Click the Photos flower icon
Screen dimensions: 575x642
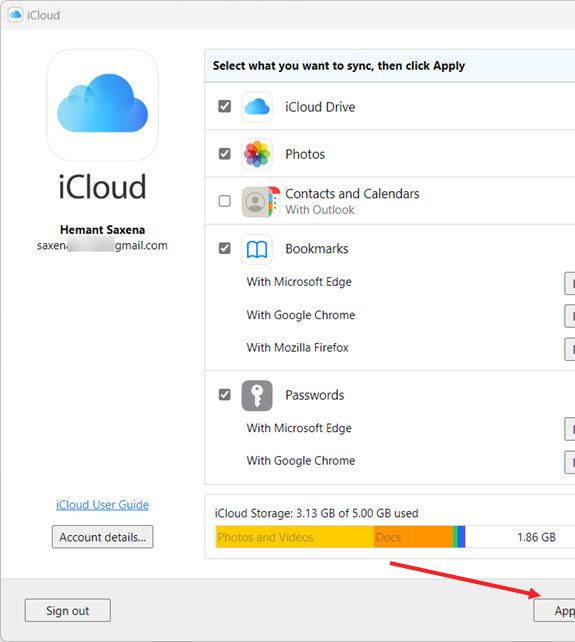coord(257,154)
